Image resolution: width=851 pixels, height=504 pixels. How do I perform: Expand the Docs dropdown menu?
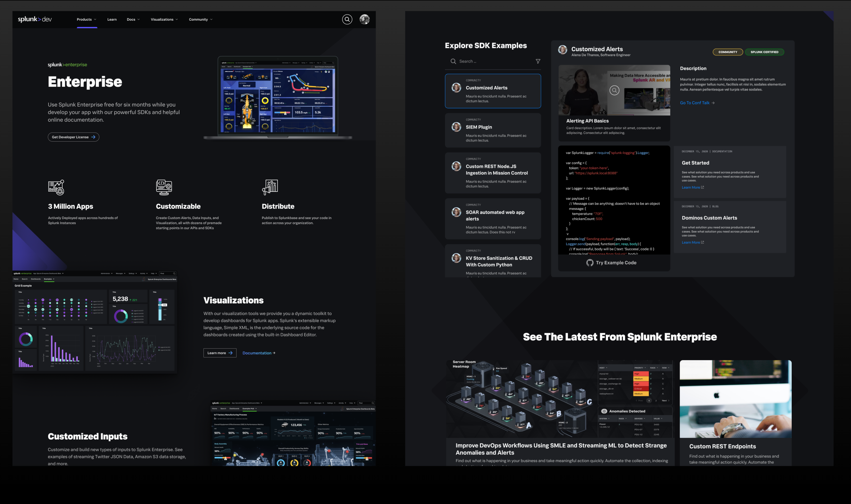133,19
